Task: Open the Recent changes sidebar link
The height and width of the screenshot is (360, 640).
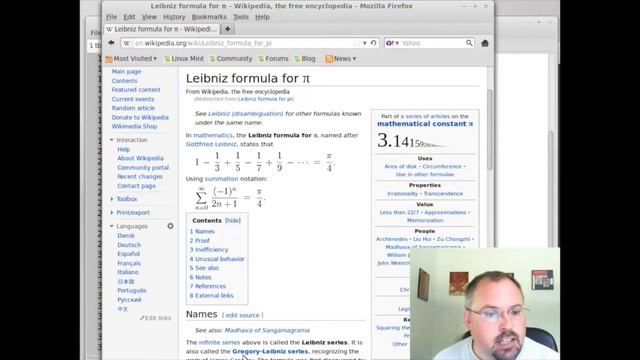Action: click(x=140, y=176)
